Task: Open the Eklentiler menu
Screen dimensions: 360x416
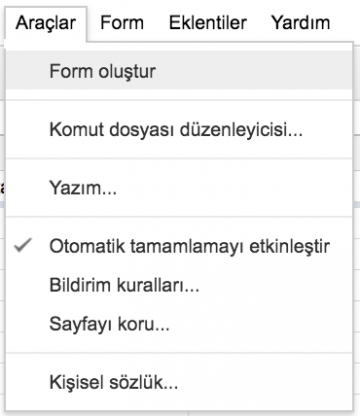Action: point(208,23)
